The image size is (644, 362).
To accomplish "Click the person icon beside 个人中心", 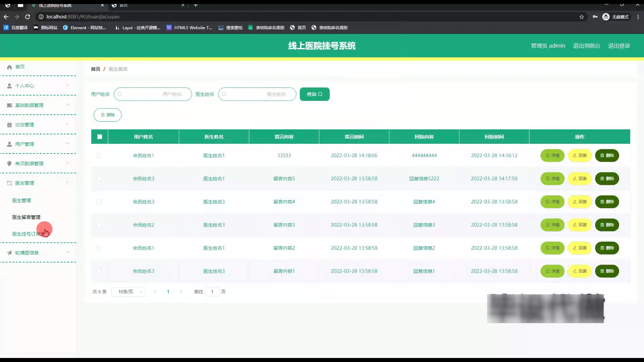I will [x=9, y=86].
